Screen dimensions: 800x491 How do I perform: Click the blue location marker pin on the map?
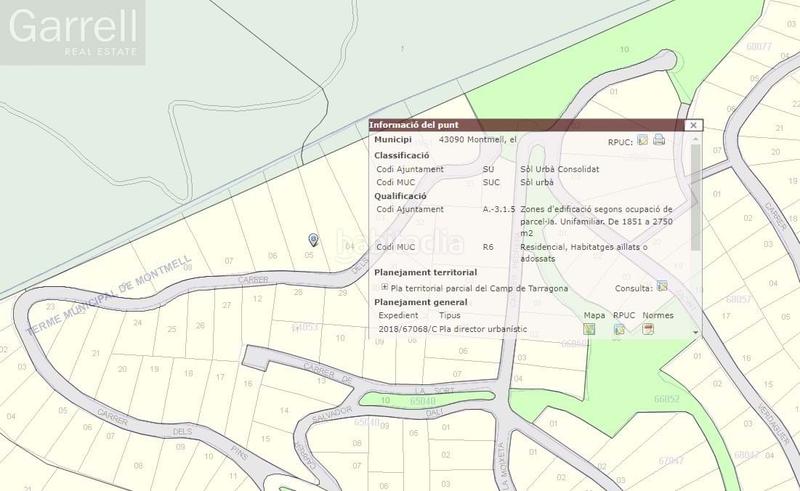click(314, 239)
